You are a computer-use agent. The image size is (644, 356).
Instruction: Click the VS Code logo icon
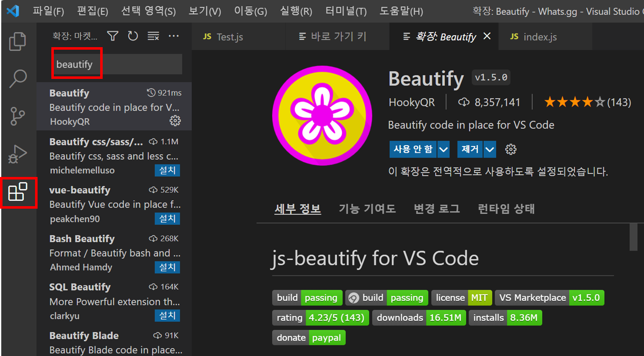13,10
